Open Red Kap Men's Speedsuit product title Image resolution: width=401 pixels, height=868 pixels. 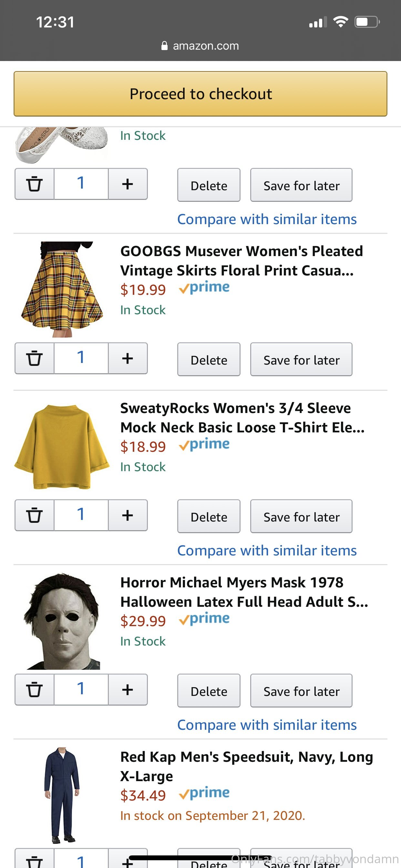point(247,766)
